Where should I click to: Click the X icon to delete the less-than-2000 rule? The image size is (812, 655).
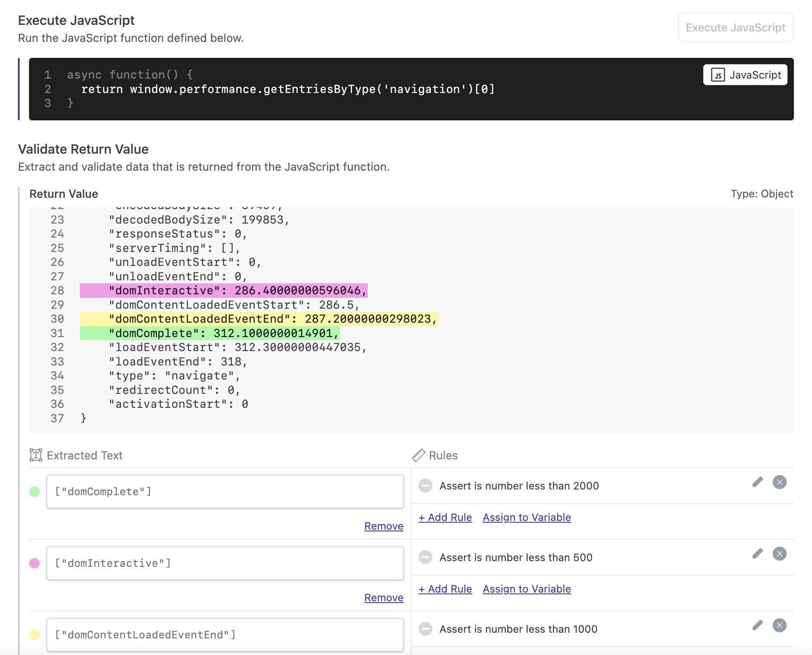pyautogui.click(x=781, y=482)
